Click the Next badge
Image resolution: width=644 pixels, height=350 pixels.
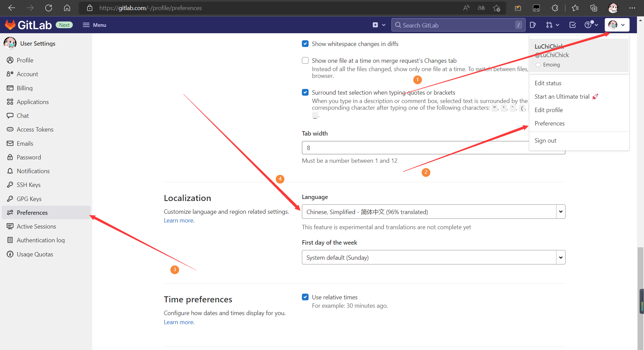64,25
